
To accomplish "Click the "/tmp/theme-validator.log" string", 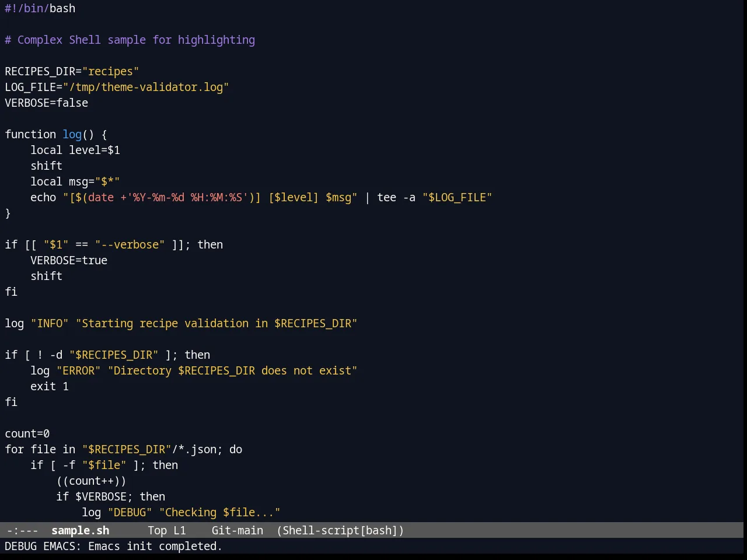I will (x=146, y=87).
